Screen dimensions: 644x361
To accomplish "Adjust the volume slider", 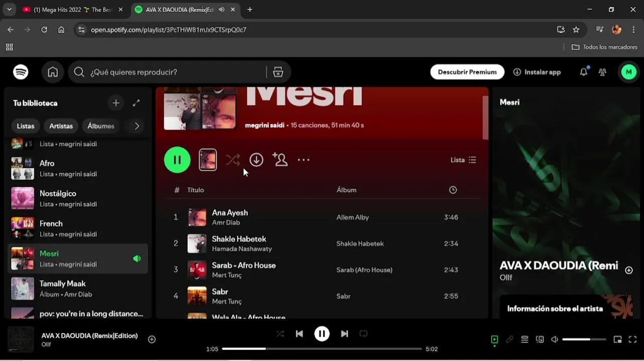I will 584,339.
